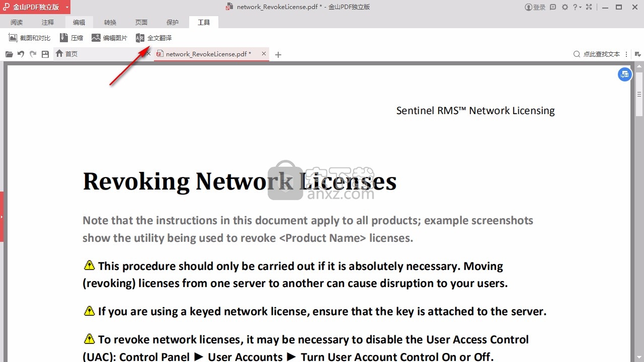Select the 工具 ribbon tab
Image resolution: width=644 pixels, height=362 pixels.
click(x=204, y=23)
